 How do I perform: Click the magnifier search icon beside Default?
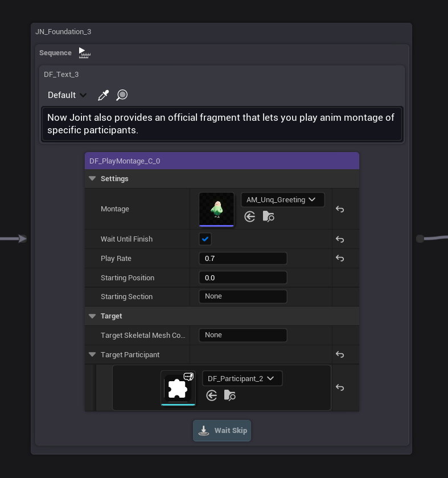pos(122,95)
